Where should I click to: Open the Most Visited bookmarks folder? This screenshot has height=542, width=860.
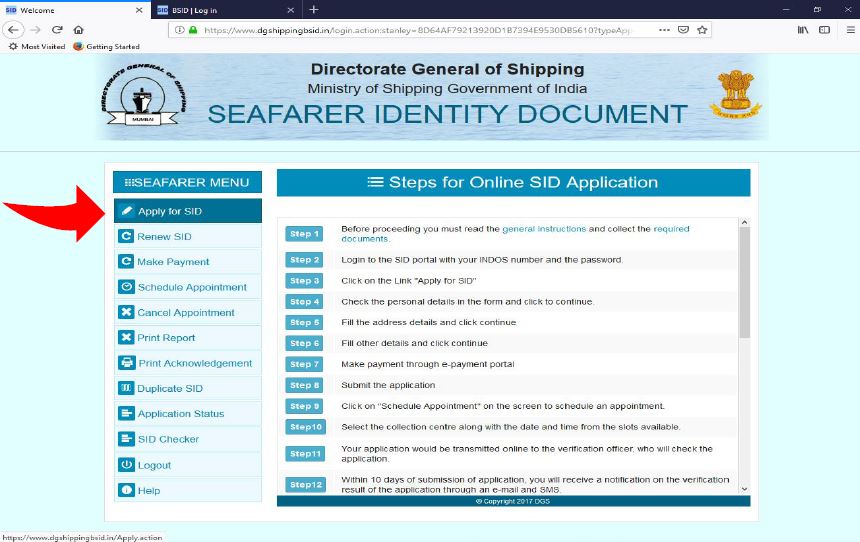pos(37,47)
